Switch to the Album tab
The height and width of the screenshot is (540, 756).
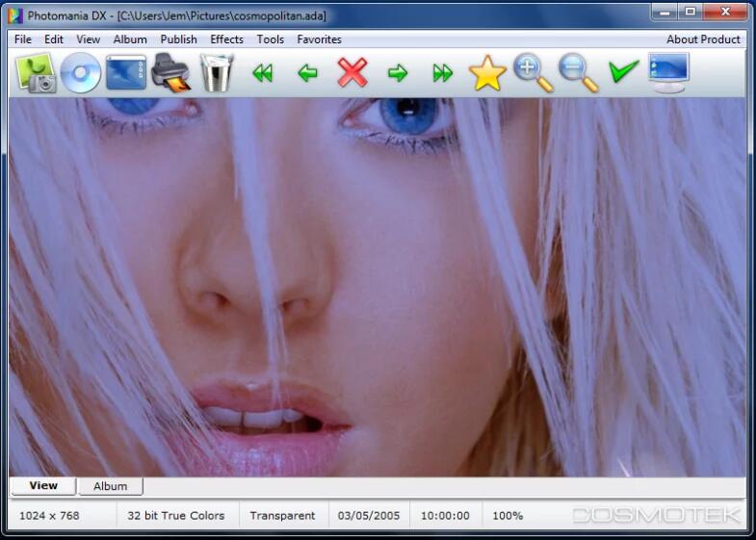(110, 486)
